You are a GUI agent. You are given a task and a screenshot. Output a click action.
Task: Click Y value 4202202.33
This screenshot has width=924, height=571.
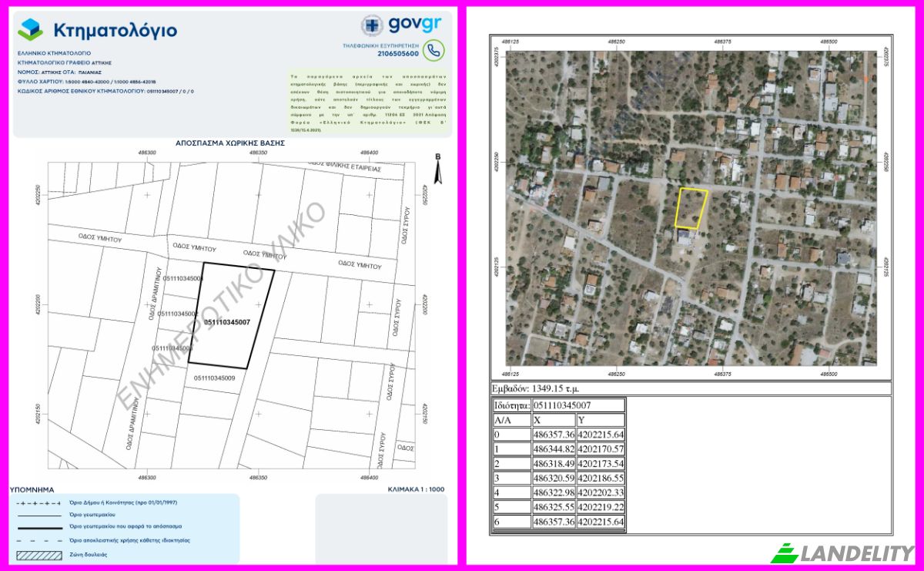[x=601, y=493]
